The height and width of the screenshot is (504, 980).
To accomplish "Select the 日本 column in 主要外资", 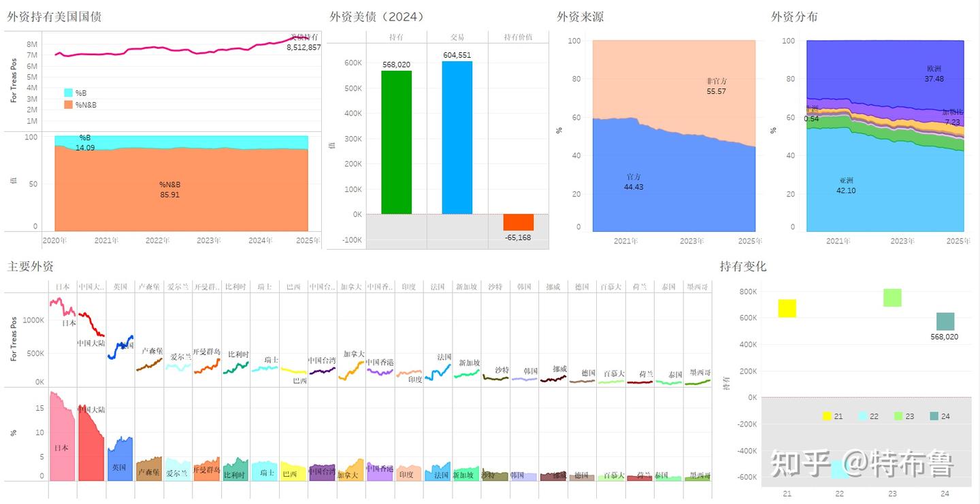I will 61,286.
